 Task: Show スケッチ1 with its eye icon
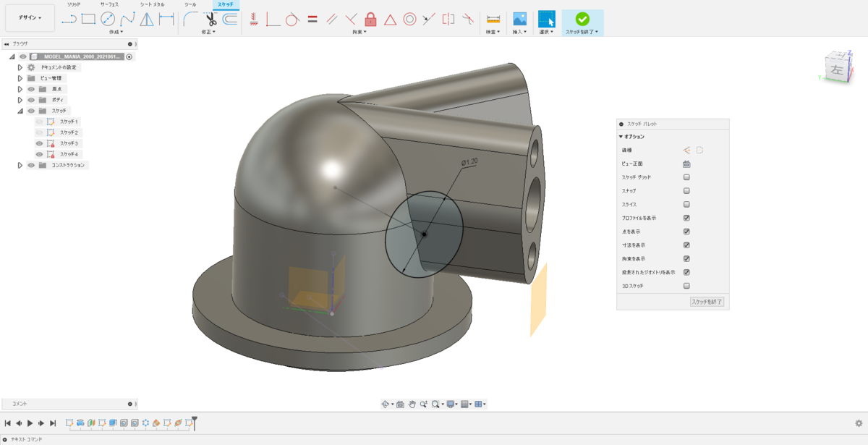39,122
